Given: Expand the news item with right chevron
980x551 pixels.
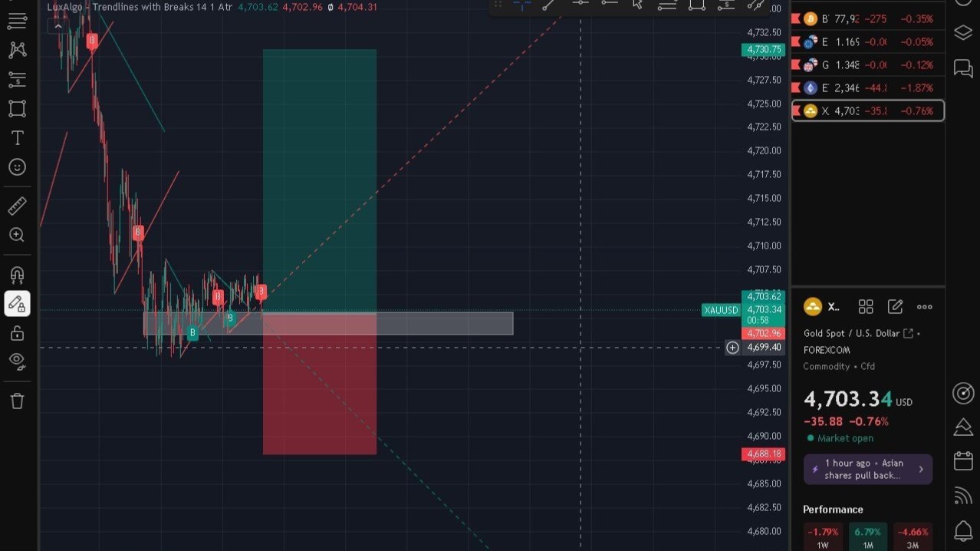Looking at the screenshot, I should point(921,469).
